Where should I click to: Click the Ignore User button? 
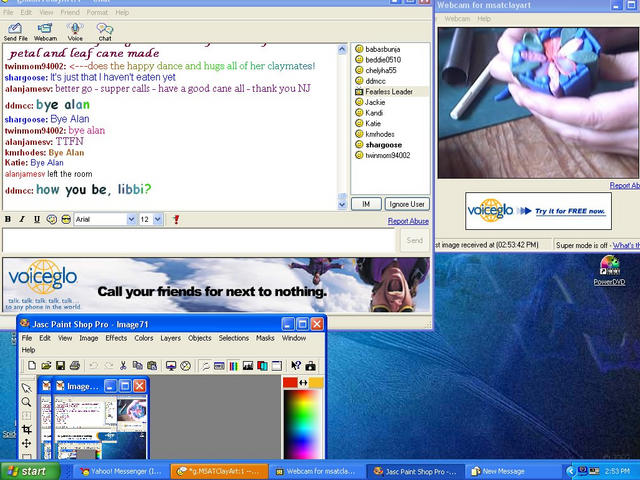tap(407, 204)
